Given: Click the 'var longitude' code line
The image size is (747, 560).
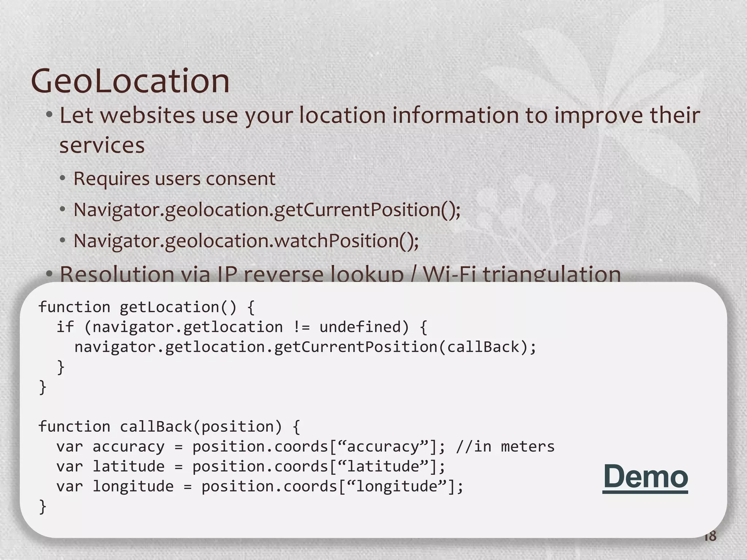Looking at the screenshot, I should tap(259, 486).
